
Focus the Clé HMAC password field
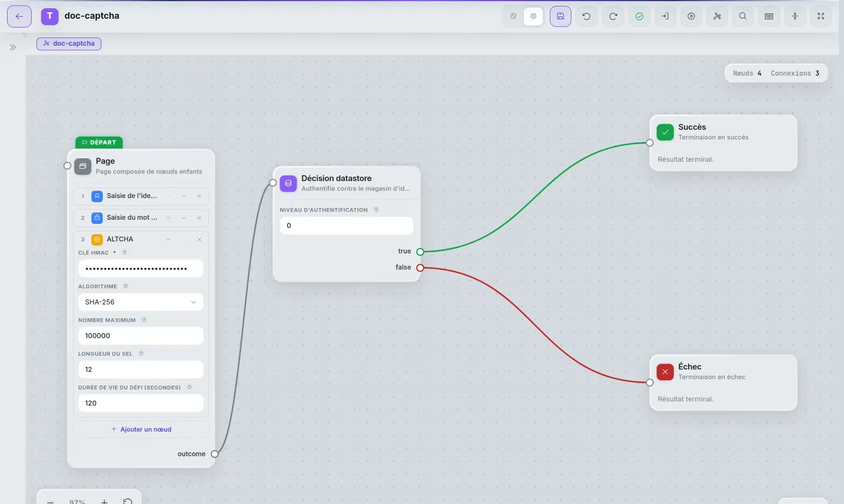[x=141, y=268]
